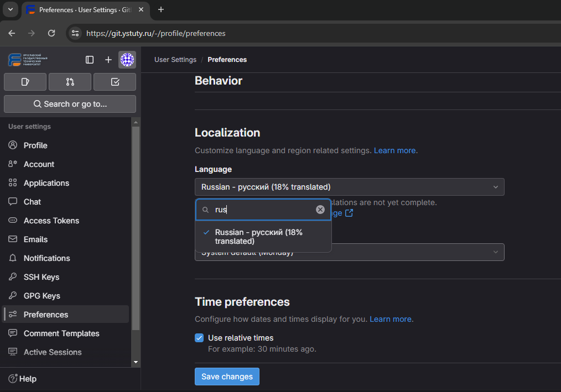Click Preferences breadcrumb
Screen dimensions: 561x392
227,60
